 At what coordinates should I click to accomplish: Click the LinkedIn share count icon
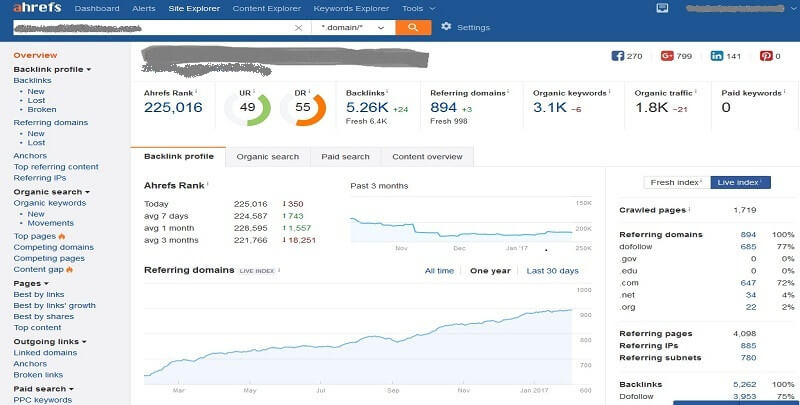[x=717, y=56]
